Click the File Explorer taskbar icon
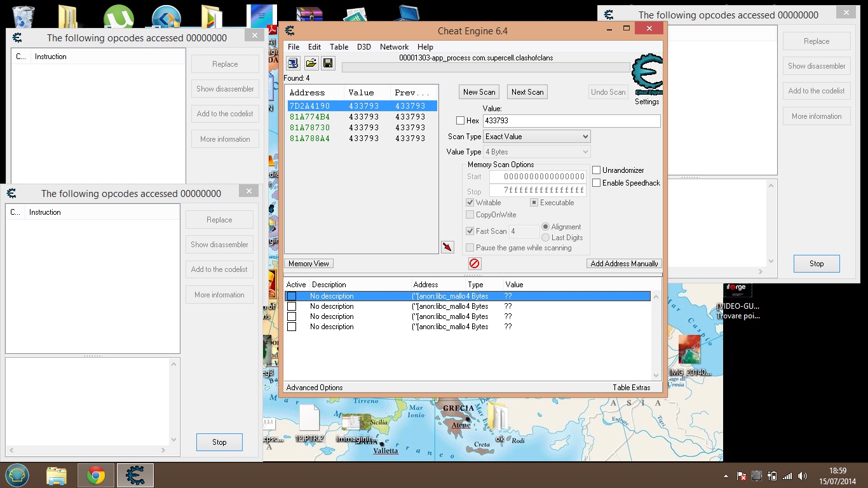This screenshot has height=488, width=868. pos(57,475)
